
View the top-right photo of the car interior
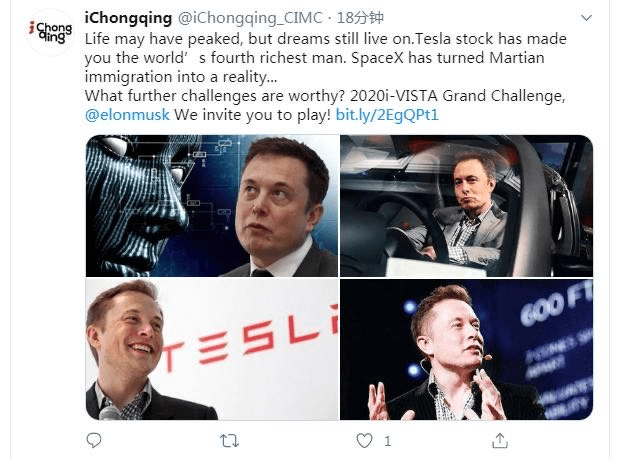tap(466, 205)
